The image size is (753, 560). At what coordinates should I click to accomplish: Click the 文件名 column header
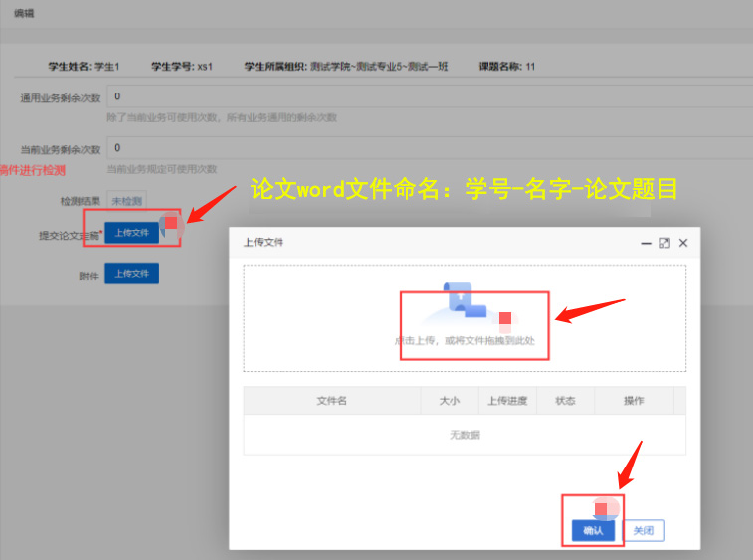332,401
